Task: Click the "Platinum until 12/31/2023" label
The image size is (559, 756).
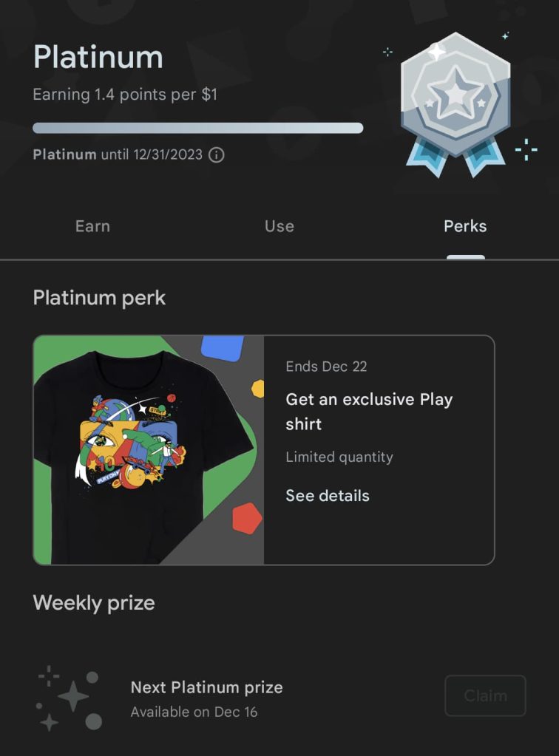Action: pos(118,155)
